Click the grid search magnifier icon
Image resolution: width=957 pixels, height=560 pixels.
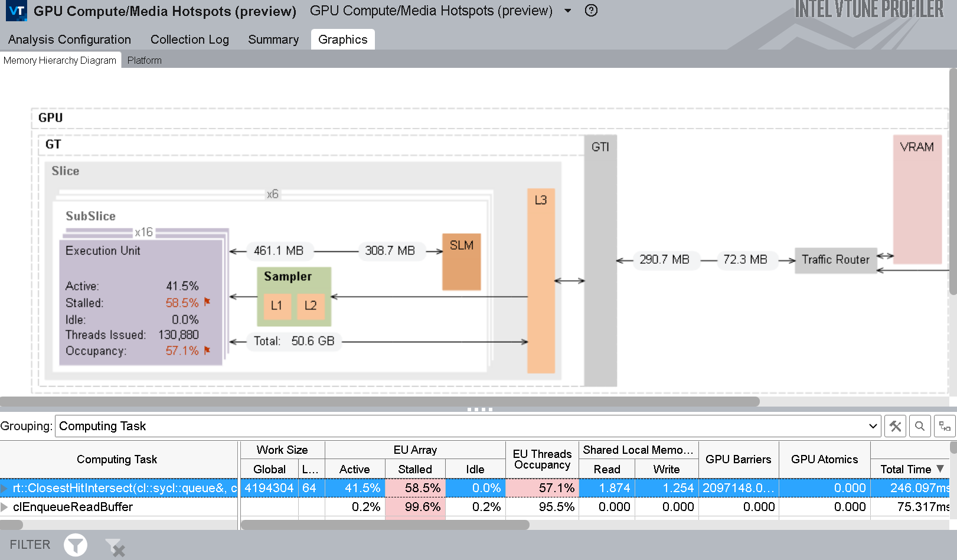tap(920, 426)
